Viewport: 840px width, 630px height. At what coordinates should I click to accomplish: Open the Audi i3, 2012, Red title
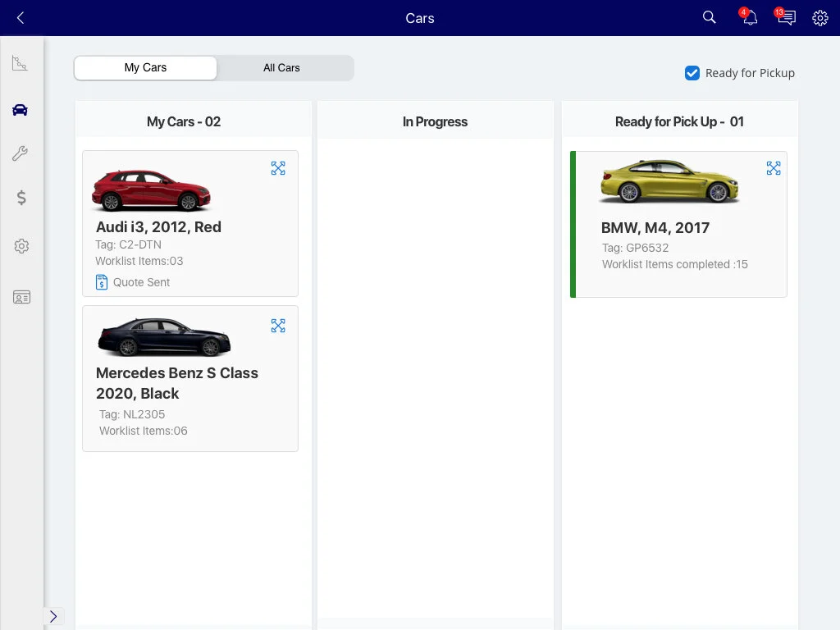(x=158, y=227)
